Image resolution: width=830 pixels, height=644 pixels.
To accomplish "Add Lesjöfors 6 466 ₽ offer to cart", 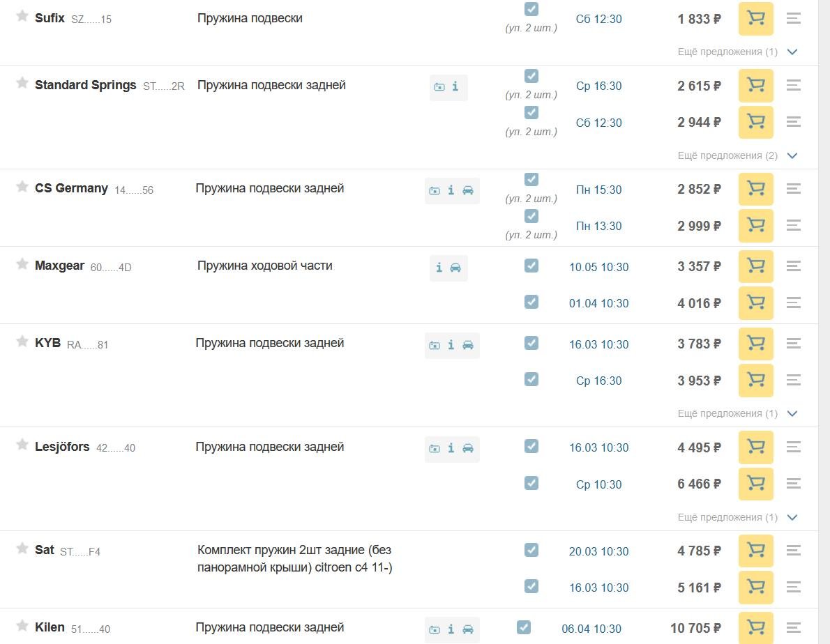I will coord(755,484).
